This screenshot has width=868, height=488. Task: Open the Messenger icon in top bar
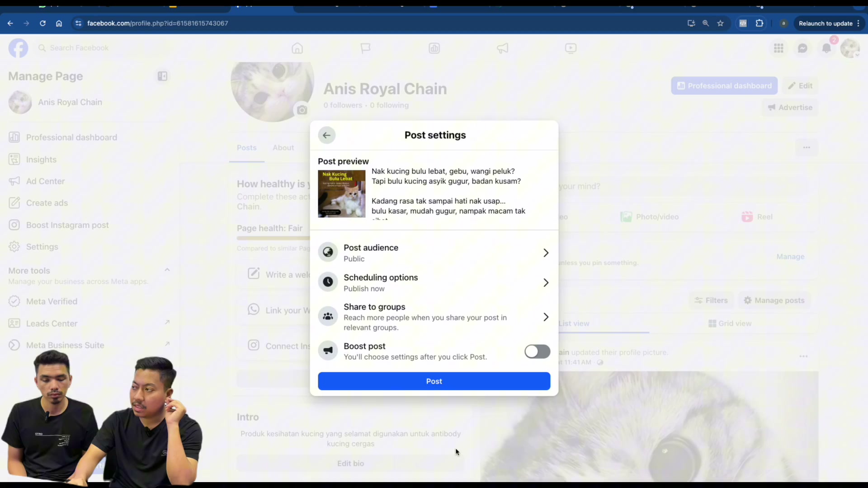(802, 48)
